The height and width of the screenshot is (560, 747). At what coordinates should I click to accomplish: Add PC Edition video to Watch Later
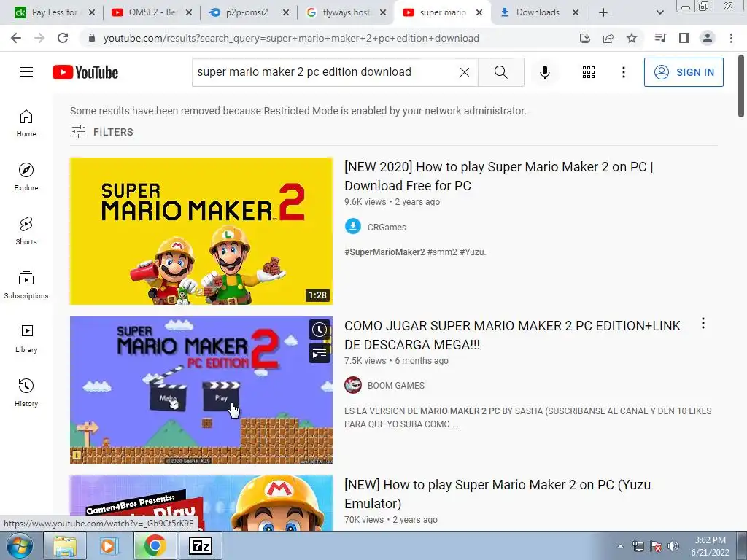click(x=320, y=330)
